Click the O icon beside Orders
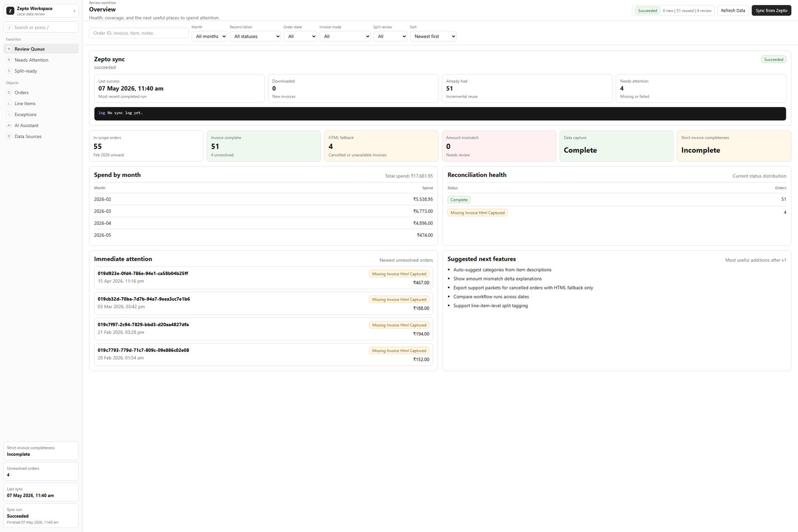798x532 pixels. pos(9,92)
